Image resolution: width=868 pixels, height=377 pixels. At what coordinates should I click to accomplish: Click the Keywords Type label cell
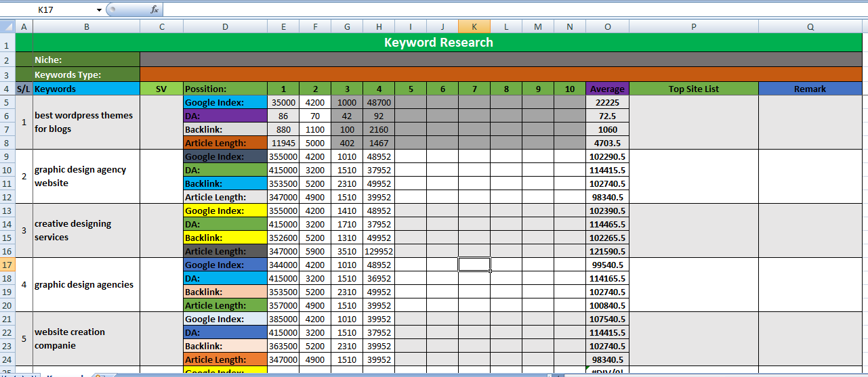[x=77, y=74]
